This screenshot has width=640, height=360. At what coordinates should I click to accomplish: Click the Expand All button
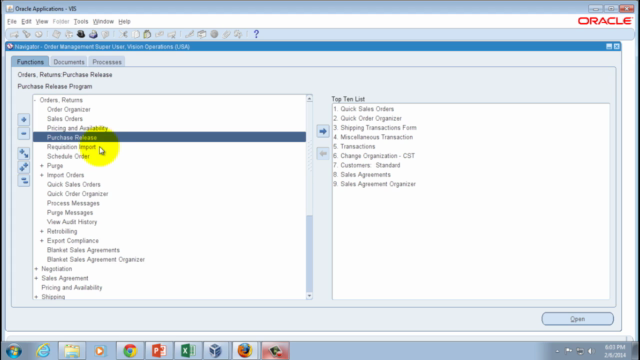24,167
